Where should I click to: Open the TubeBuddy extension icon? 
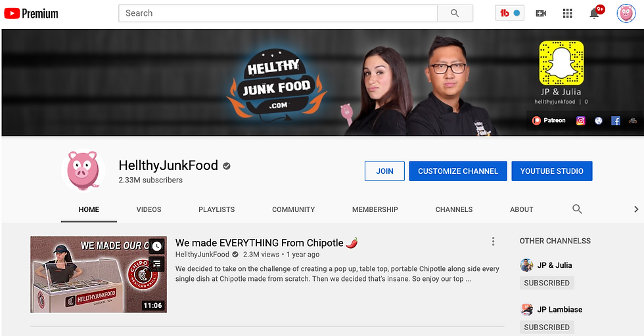tap(509, 13)
